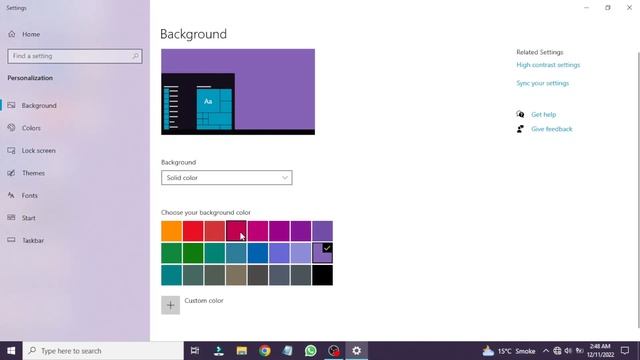Click the Give feedback link

click(x=551, y=129)
